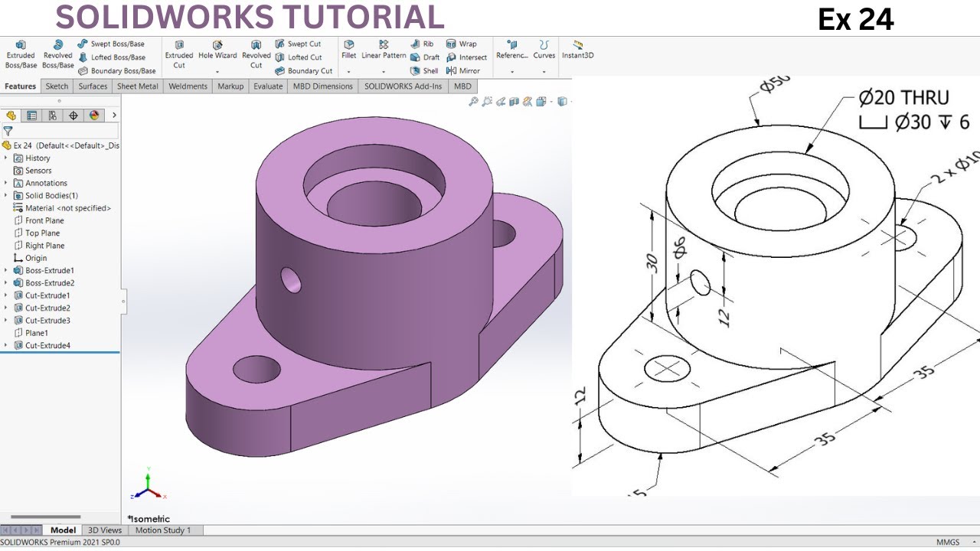Select the Rib feature tool

pyautogui.click(x=422, y=44)
